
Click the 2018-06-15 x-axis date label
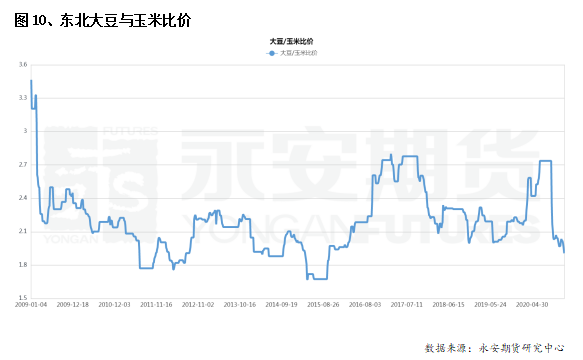[x=448, y=304]
